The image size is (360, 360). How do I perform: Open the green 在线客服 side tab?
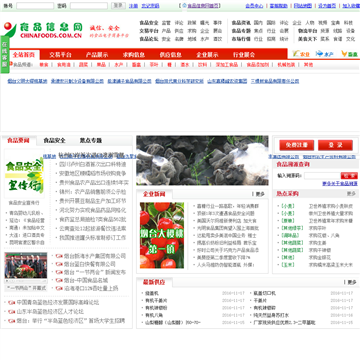click(4, 53)
